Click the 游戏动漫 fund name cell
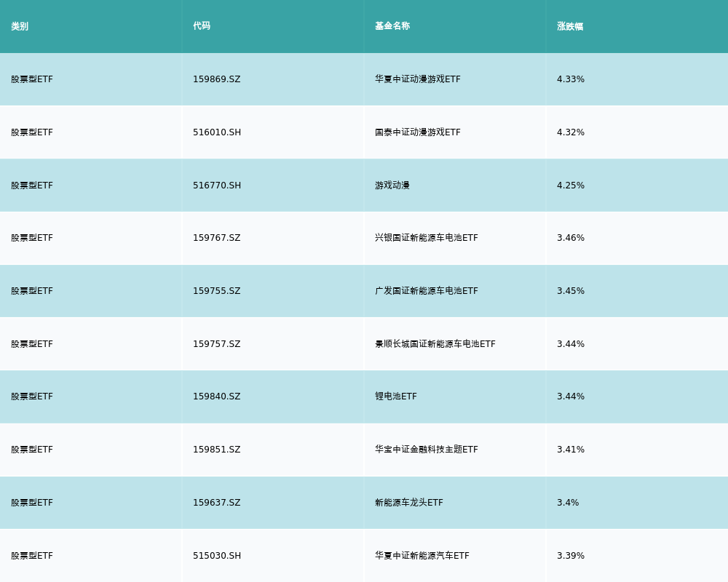The height and width of the screenshot is (582, 728). [392, 186]
